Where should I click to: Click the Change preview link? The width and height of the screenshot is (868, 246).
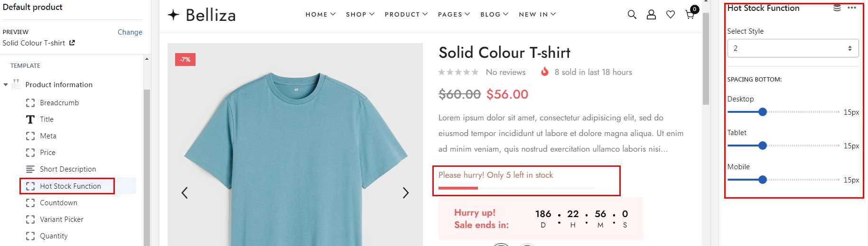tap(130, 32)
